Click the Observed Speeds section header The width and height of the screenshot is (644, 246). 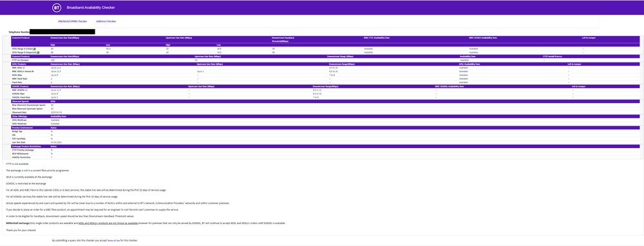pos(20,101)
